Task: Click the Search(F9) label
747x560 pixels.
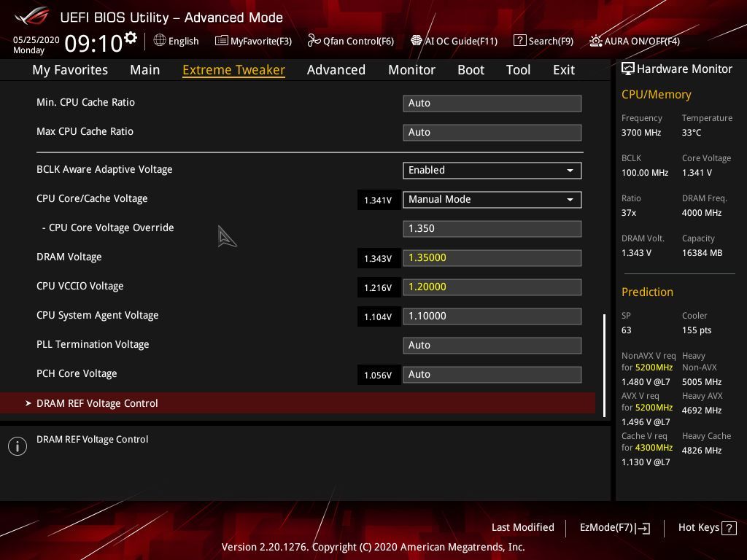Action: click(x=551, y=41)
